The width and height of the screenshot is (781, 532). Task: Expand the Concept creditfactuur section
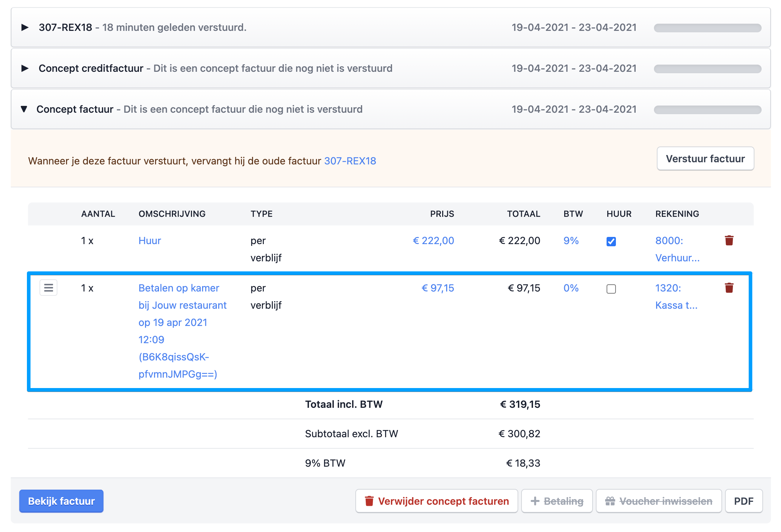(25, 68)
